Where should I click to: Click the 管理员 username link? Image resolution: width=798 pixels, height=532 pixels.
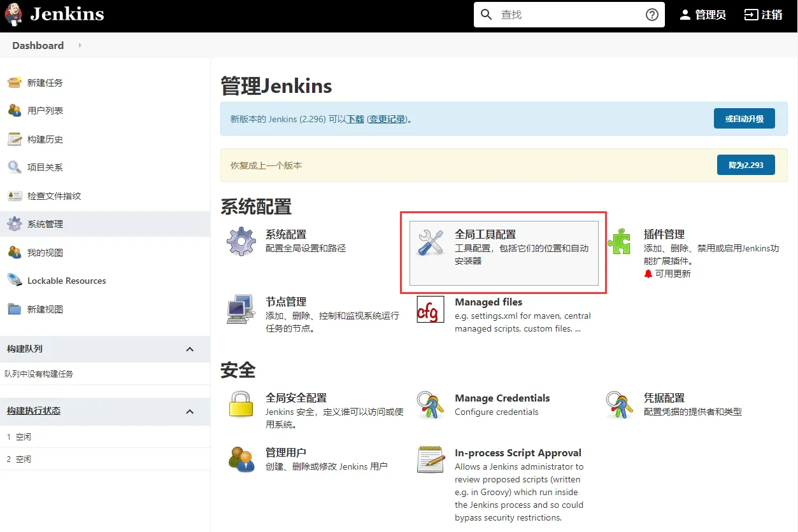point(710,15)
